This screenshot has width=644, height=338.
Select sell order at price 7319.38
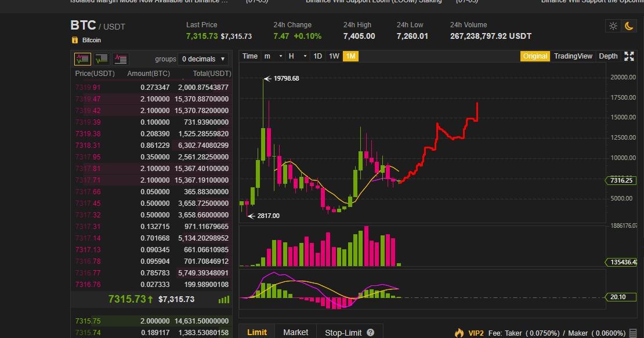[x=151, y=134]
